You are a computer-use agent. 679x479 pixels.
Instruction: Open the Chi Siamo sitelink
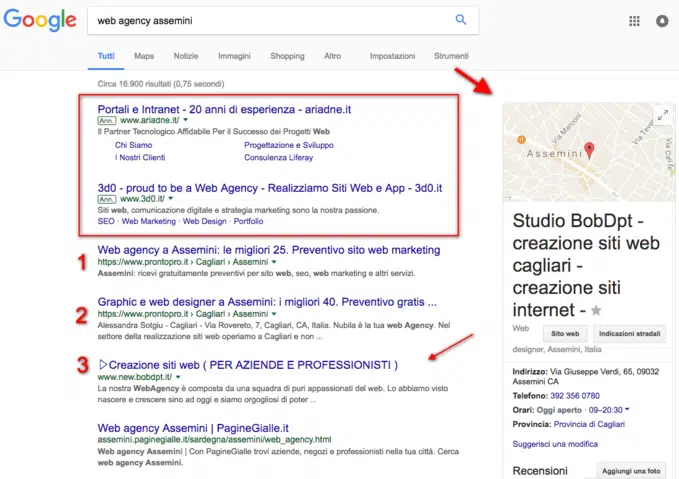coord(133,145)
